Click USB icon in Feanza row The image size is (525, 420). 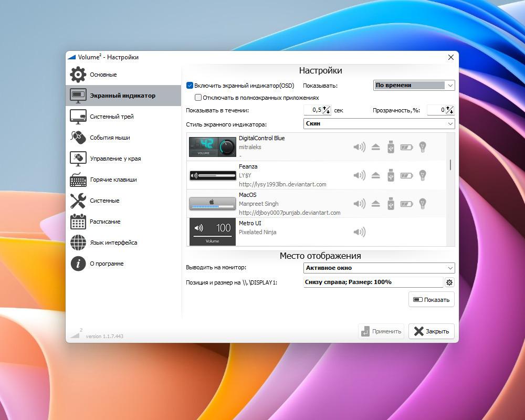[x=391, y=175]
